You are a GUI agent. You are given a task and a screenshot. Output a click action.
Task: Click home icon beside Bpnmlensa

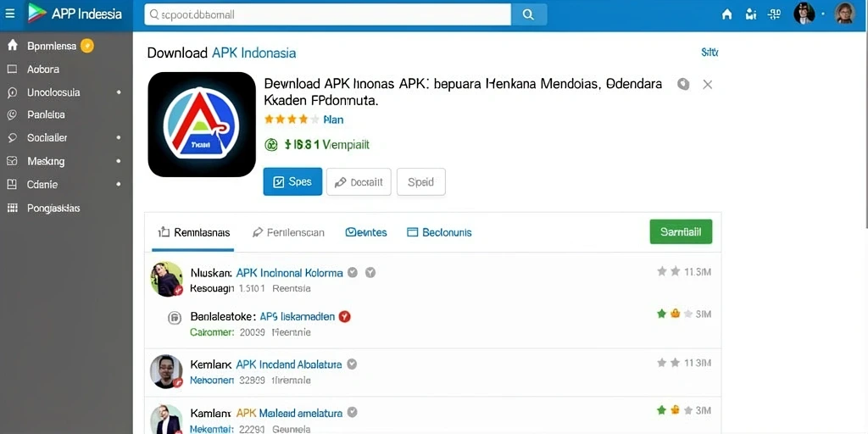pos(12,46)
